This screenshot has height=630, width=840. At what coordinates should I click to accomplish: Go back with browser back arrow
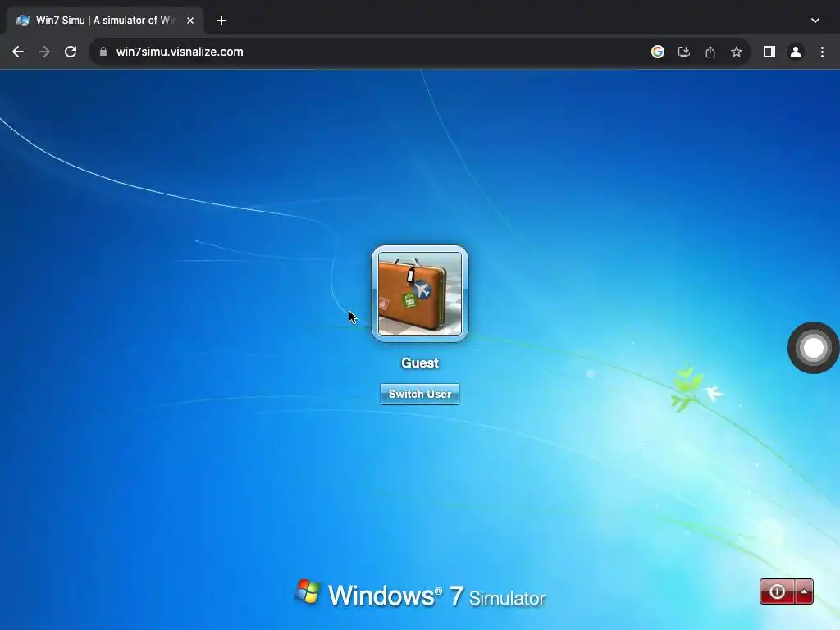pyautogui.click(x=18, y=52)
